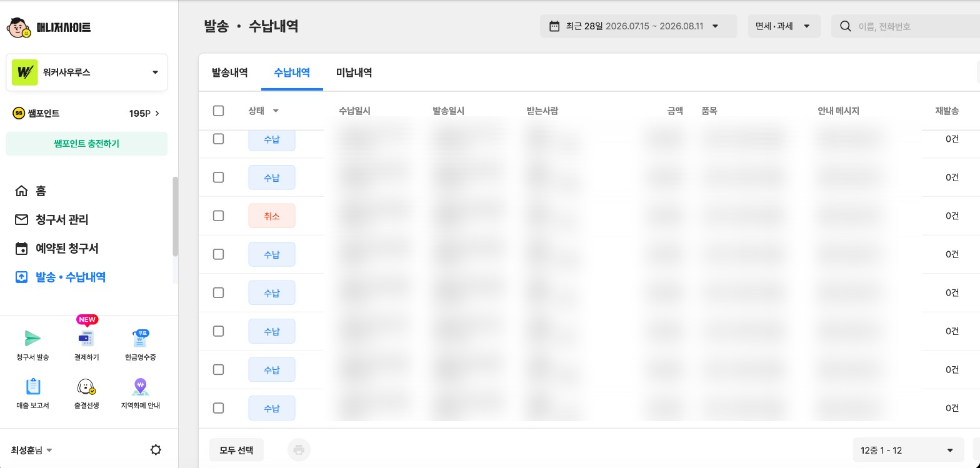The image size is (980, 468).
Task: Expand the 최성훈님 account menu
Action: tap(32, 450)
